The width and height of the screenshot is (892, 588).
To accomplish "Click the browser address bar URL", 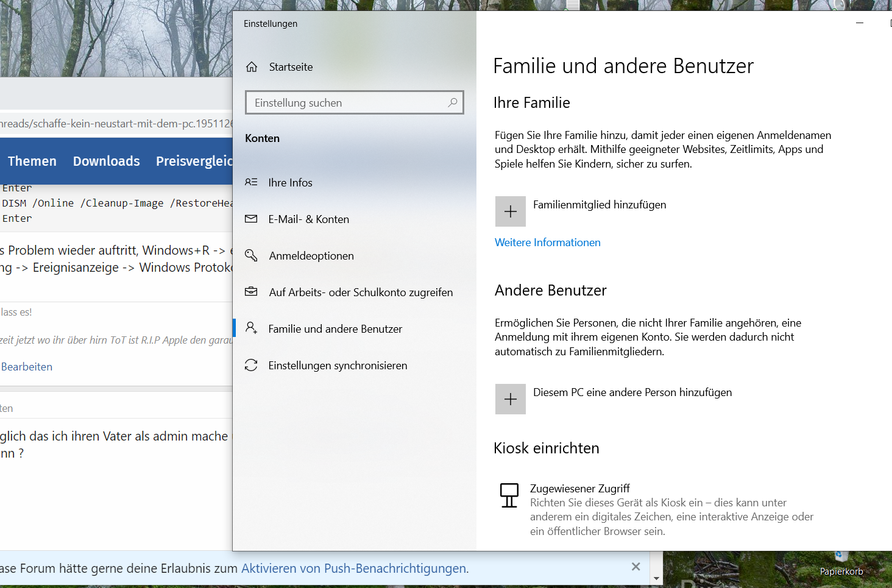I will [x=116, y=124].
